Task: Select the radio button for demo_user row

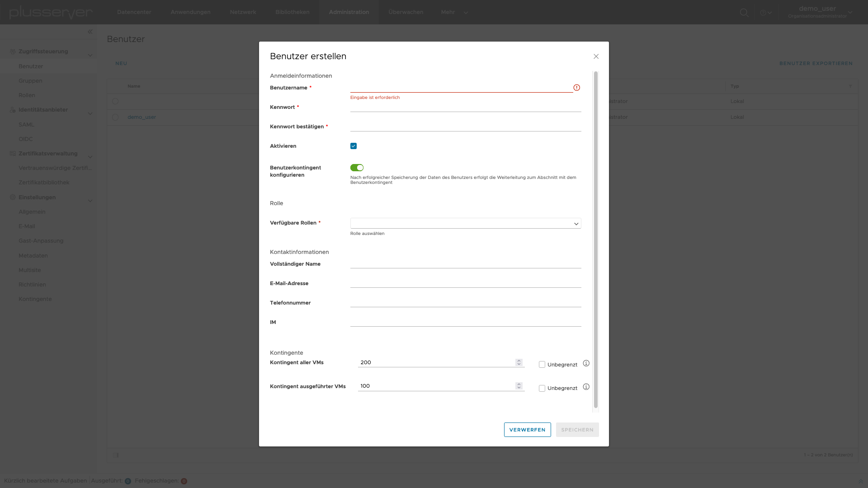Action: tap(115, 117)
